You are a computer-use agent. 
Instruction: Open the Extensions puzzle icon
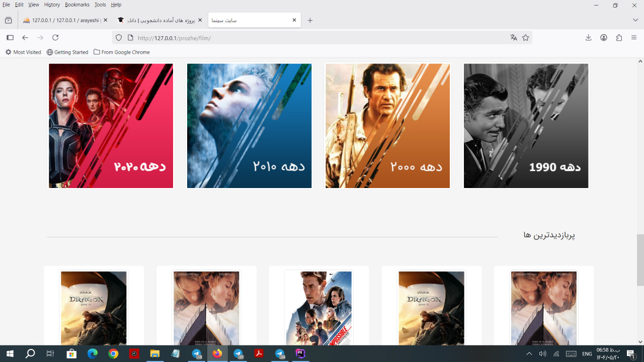[619, 38]
